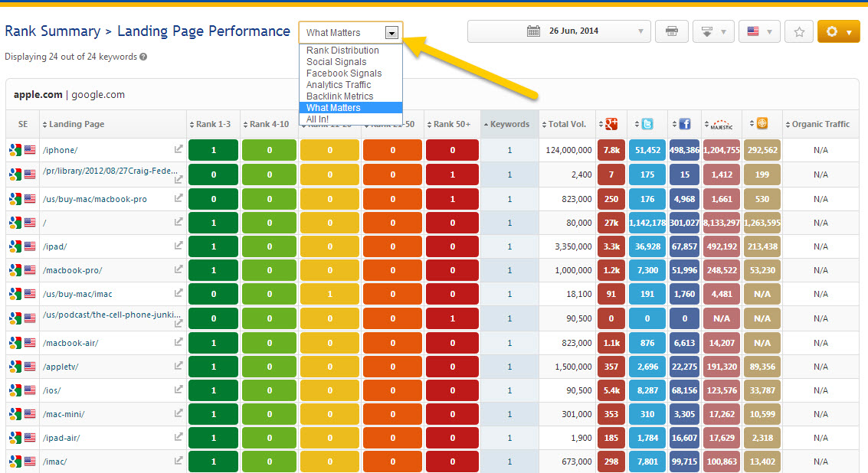This screenshot has height=473, width=868.
Task: Open the /iphone/ page external link icon
Action: coord(179,151)
